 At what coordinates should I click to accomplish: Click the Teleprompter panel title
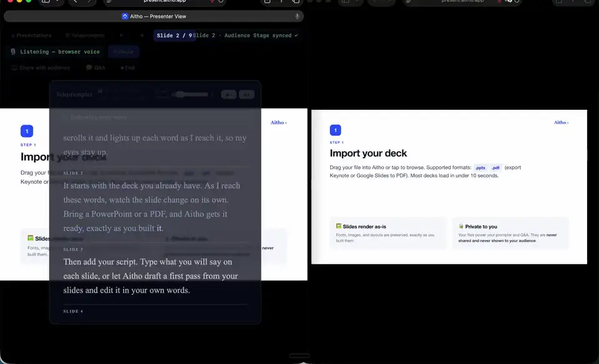74,94
